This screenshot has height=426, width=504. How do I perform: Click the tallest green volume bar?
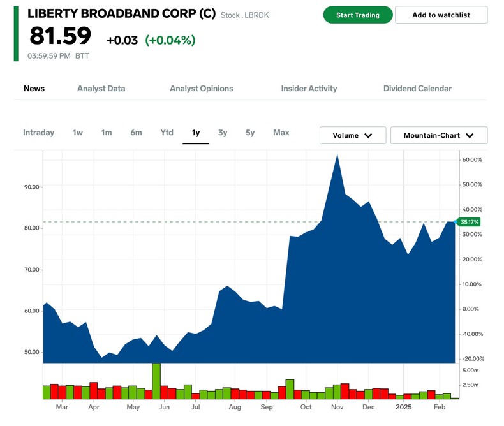pyautogui.click(x=156, y=381)
